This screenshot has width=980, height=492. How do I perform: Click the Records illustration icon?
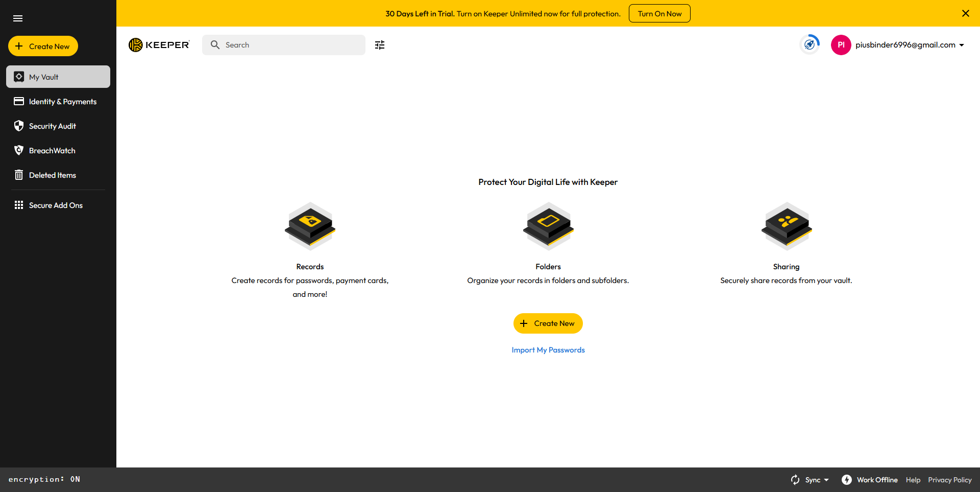(310, 226)
